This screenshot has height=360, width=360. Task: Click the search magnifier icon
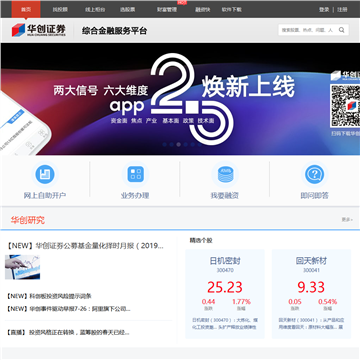(342, 30)
